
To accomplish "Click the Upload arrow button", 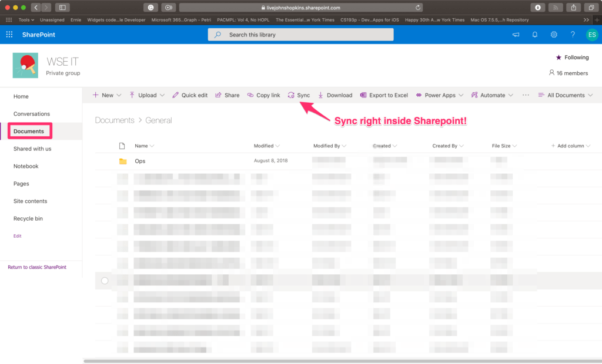I will [143, 95].
